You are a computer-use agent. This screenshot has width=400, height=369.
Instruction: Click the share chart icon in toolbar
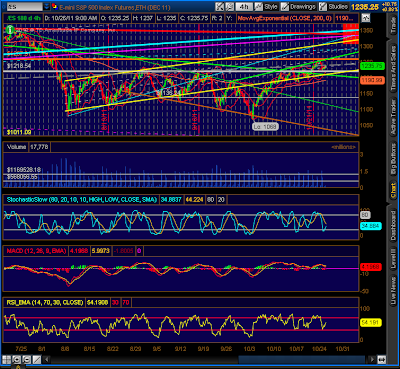[x=230, y=6]
